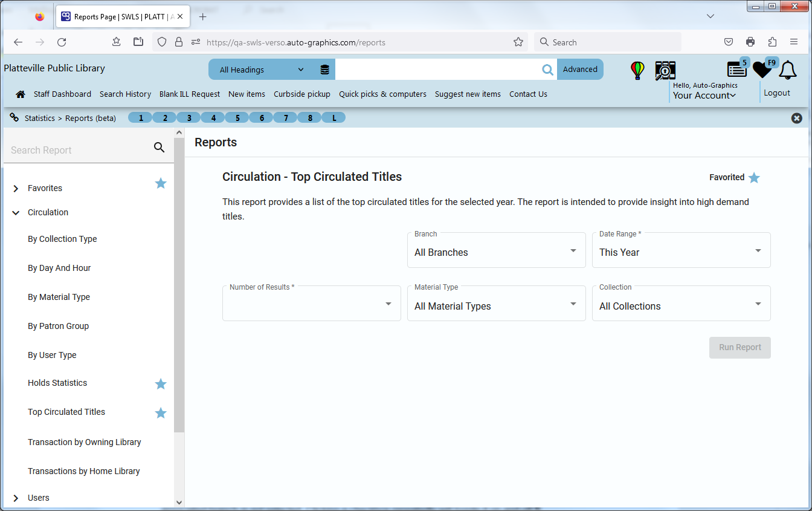Open the All Headings dropdown
812x511 pixels.
point(261,70)
